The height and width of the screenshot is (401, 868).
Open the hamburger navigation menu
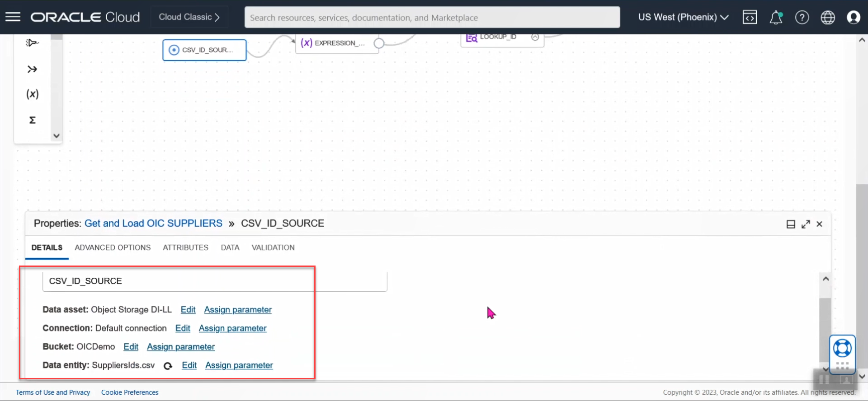pyautogui.click(x=13, y=17)
